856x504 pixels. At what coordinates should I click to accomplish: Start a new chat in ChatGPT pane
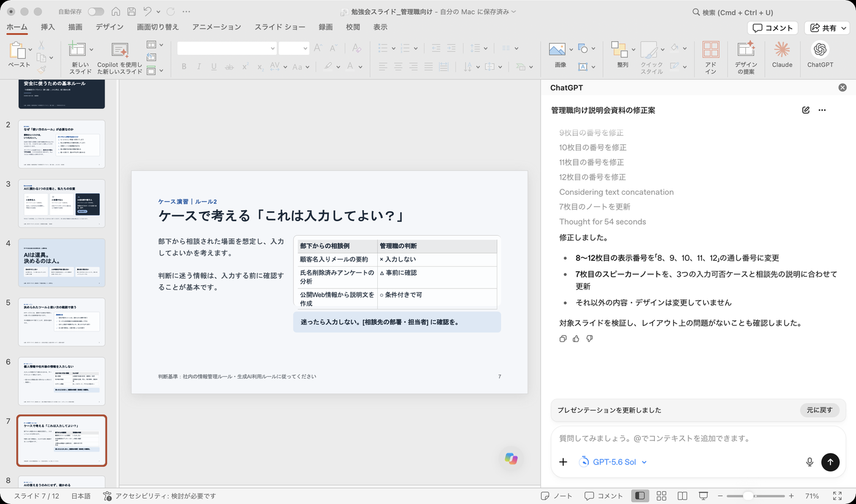tap(806, 110)
